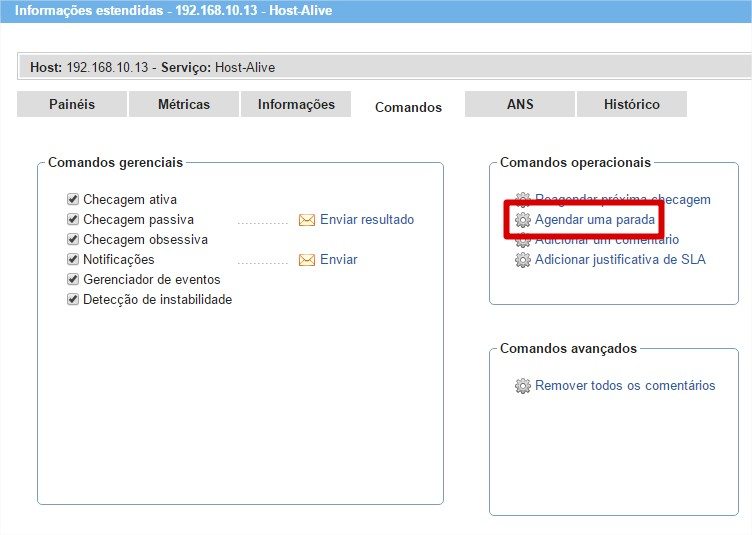Disable Detecção de instabilidade checkbox

tap(73, 300)
